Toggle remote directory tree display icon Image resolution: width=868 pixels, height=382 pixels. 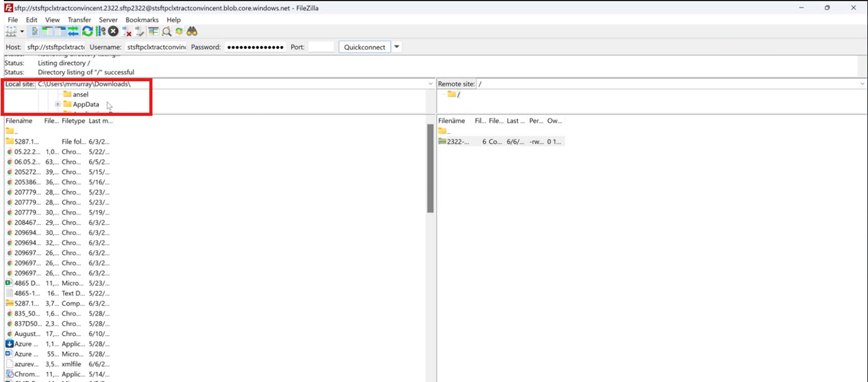[61, 31]
